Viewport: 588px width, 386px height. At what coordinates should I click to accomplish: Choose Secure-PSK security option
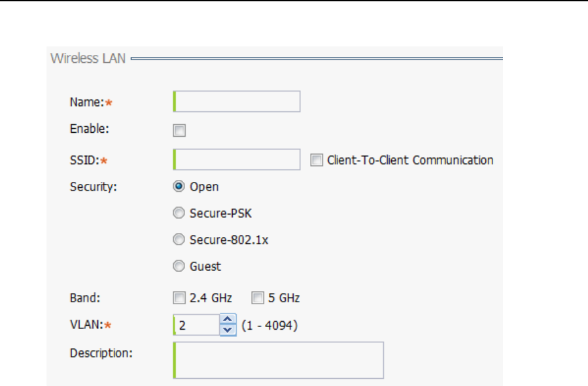pyautogui.click(x=179, y=213)
